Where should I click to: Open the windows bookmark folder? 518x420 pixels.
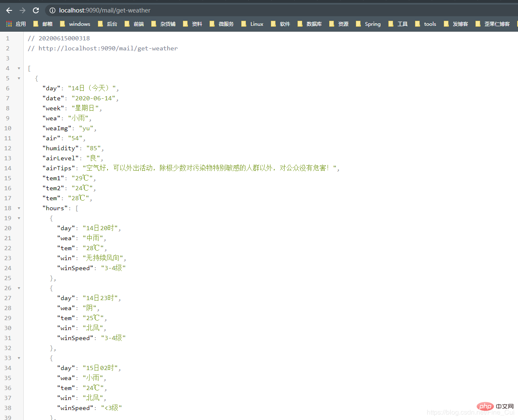tap(75, 24)
